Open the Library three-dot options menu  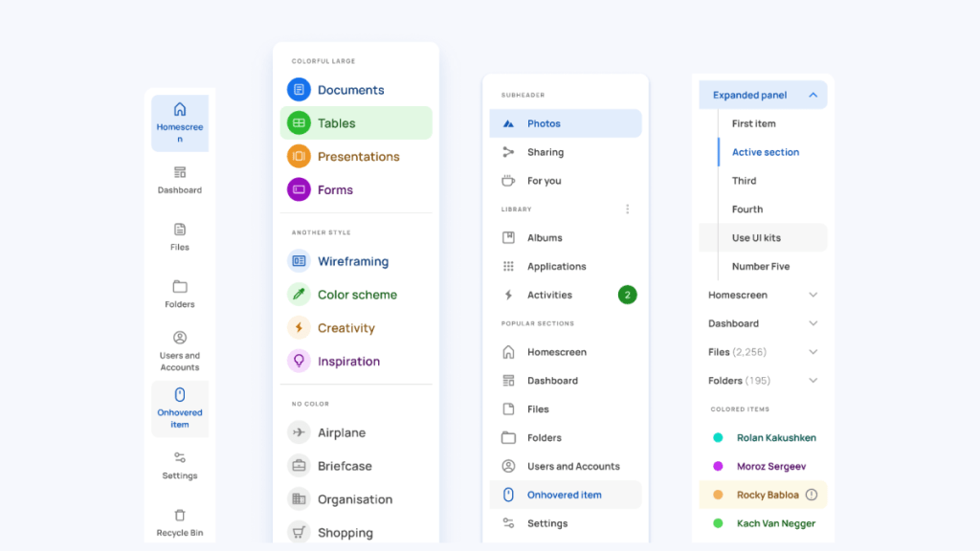pyautogui.click(x=628, y=209)
